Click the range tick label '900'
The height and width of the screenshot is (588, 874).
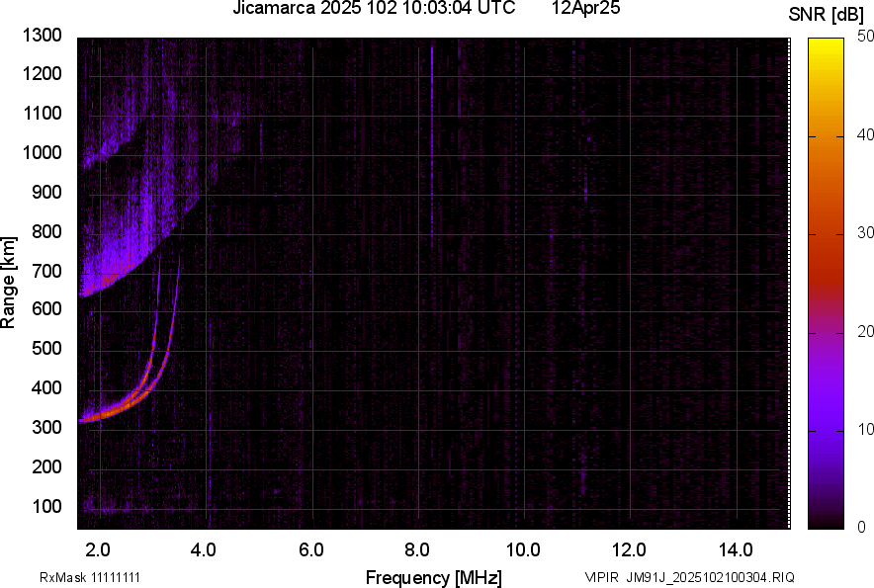click(x=46, y=192)
